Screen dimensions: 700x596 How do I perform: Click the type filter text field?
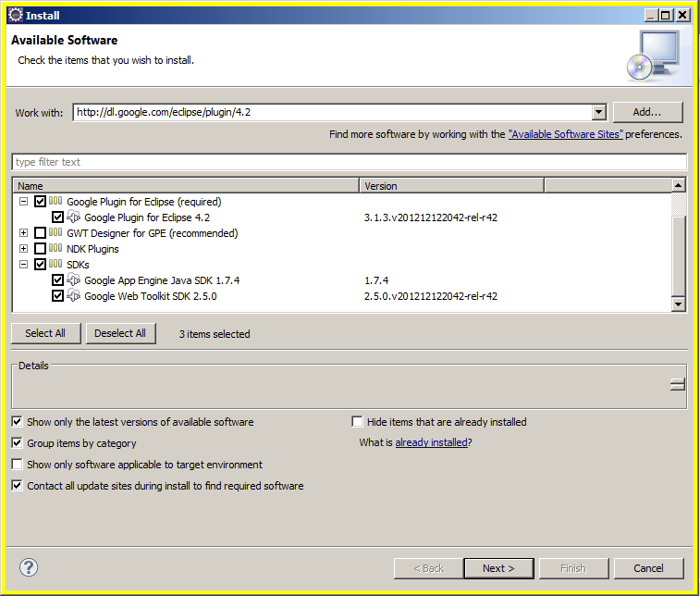[x=350, y=162]
